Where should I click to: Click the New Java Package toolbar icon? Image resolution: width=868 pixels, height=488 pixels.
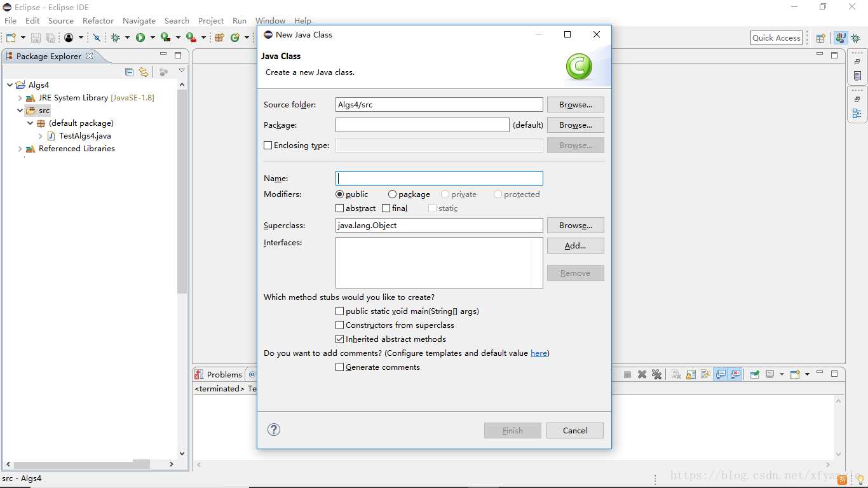pos(220,37)
